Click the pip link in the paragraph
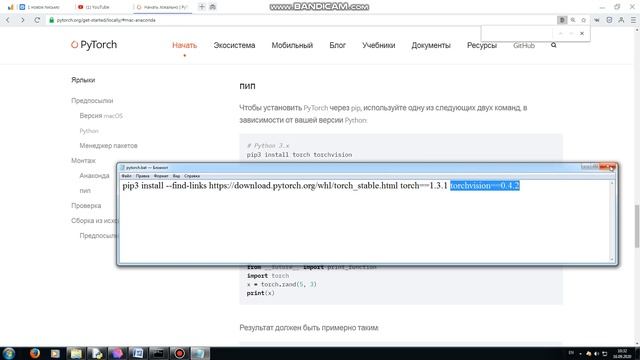 tap(356, 108)
